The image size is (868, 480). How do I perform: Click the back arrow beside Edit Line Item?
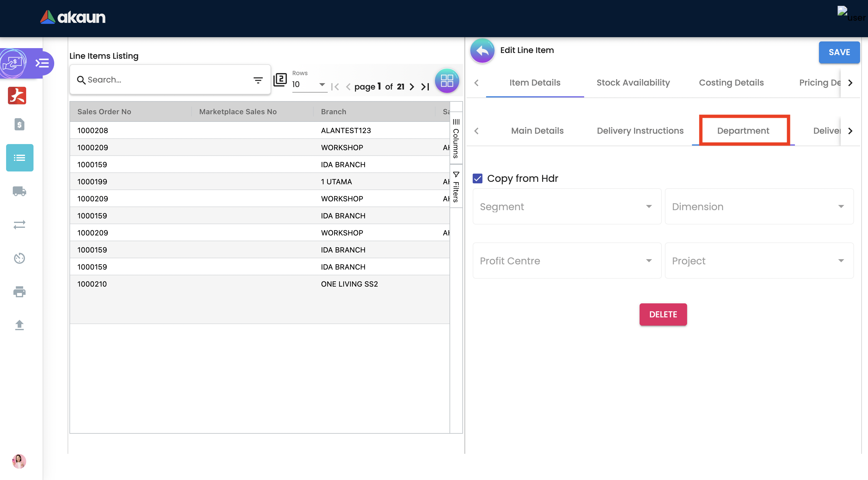(x=482, y=51)
